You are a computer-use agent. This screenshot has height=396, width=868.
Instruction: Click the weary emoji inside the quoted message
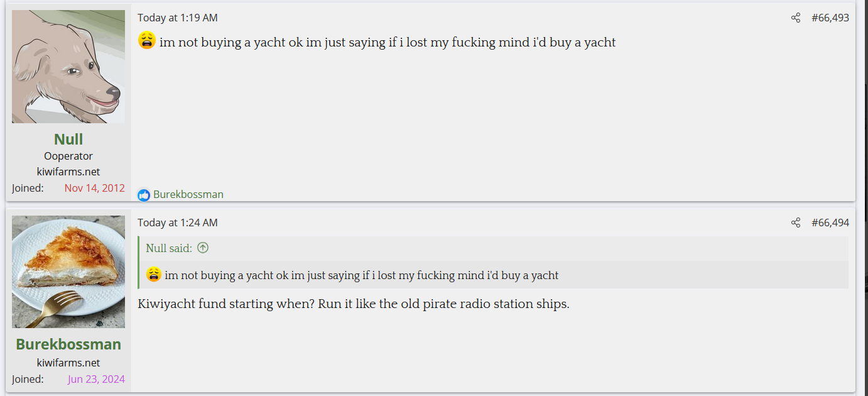pyautogui.click(x=154, y=275)
